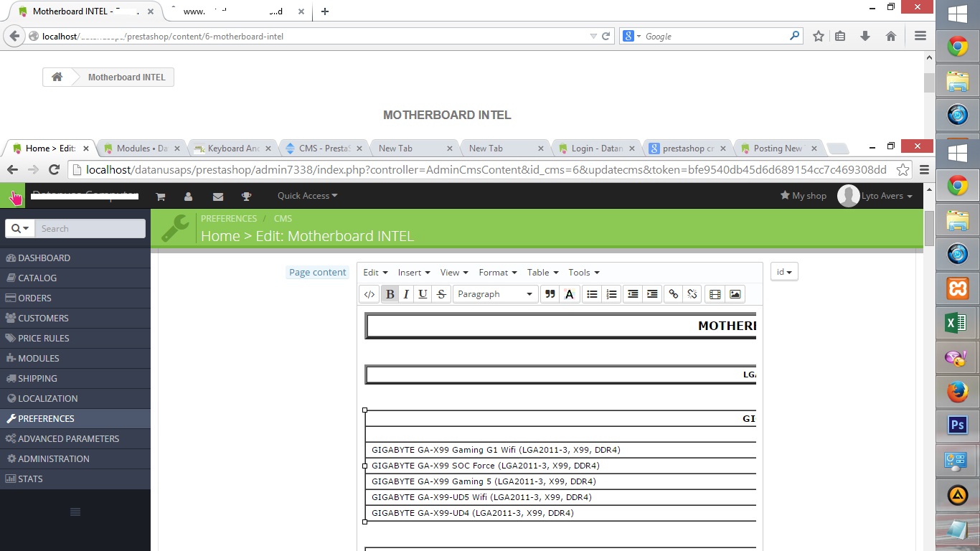Open the id language dropdown

[784, 272]
